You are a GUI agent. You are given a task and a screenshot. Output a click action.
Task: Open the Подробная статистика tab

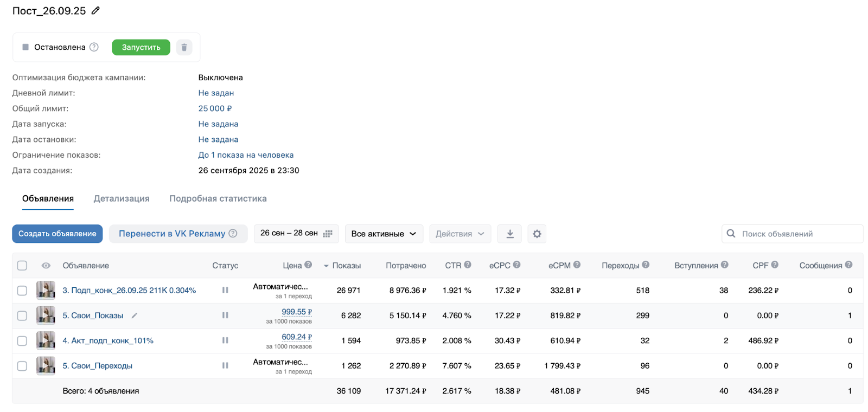(218, 198)
